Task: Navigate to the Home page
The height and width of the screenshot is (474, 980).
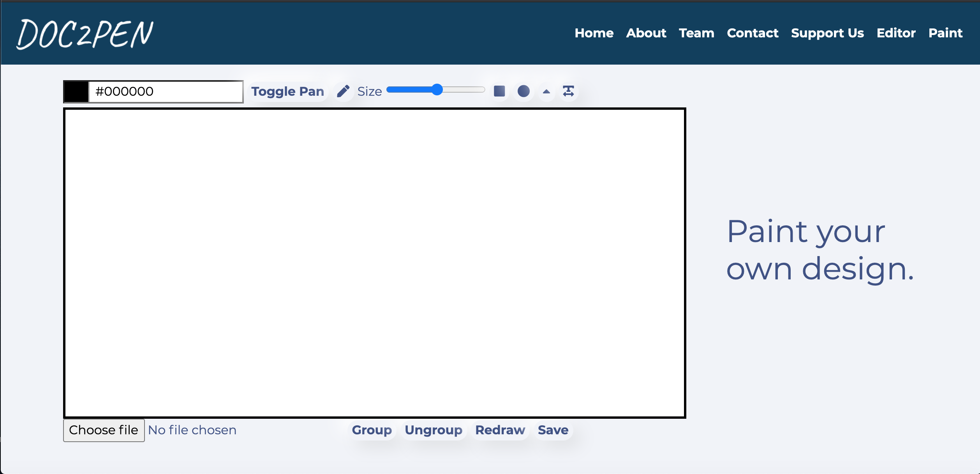Action: [x=594, y=33]
